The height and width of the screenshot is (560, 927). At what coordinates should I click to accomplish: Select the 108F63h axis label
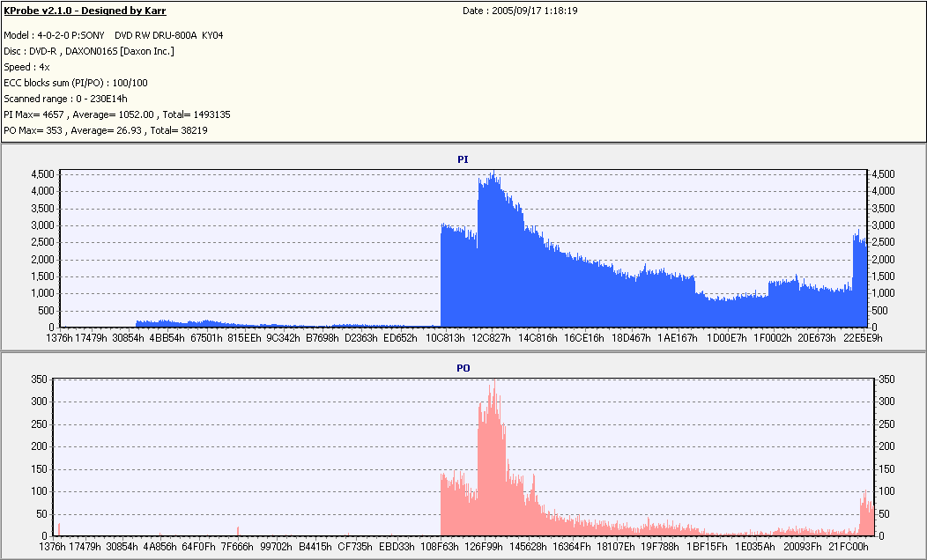tap(439, 547)
